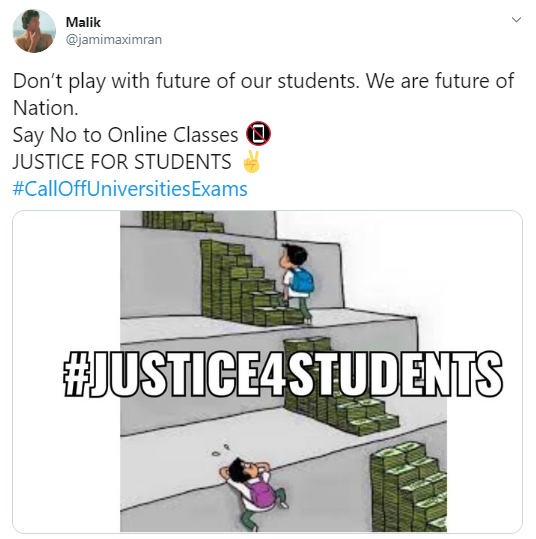Click the sweat drops above the lower boy
This screenshot has width=536, height=539.
point(221,450)
